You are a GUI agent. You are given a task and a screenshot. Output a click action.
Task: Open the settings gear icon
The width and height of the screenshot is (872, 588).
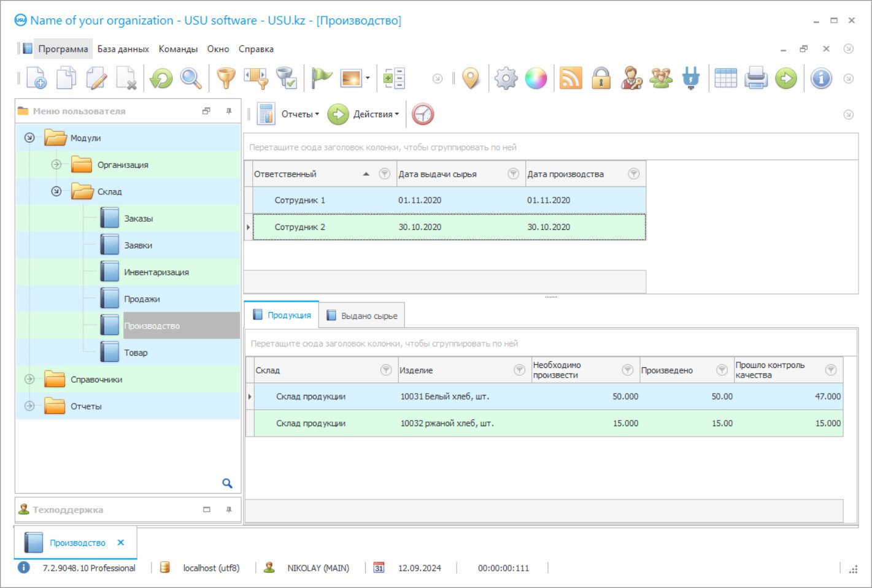(x=506, y=78)
